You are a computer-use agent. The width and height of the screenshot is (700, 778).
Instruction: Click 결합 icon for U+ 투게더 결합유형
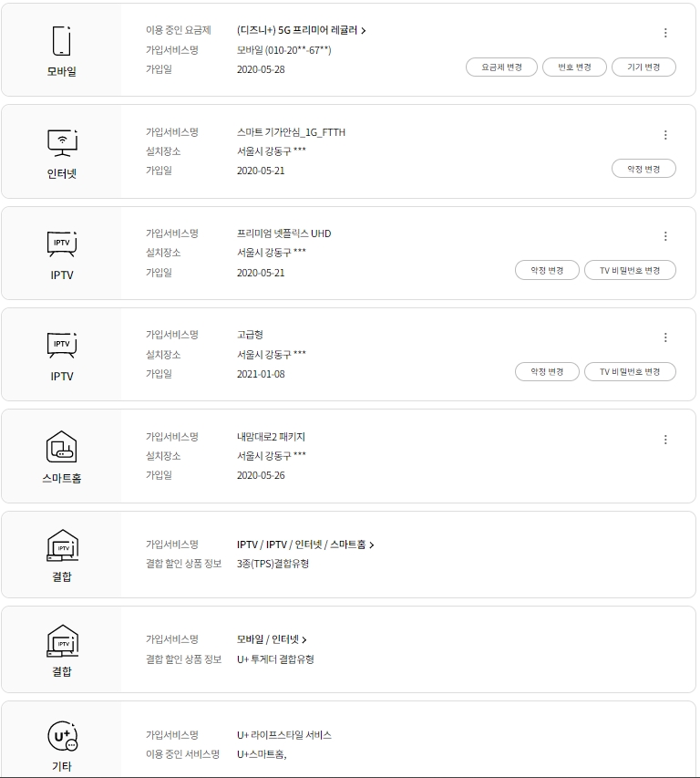point(62,642)
